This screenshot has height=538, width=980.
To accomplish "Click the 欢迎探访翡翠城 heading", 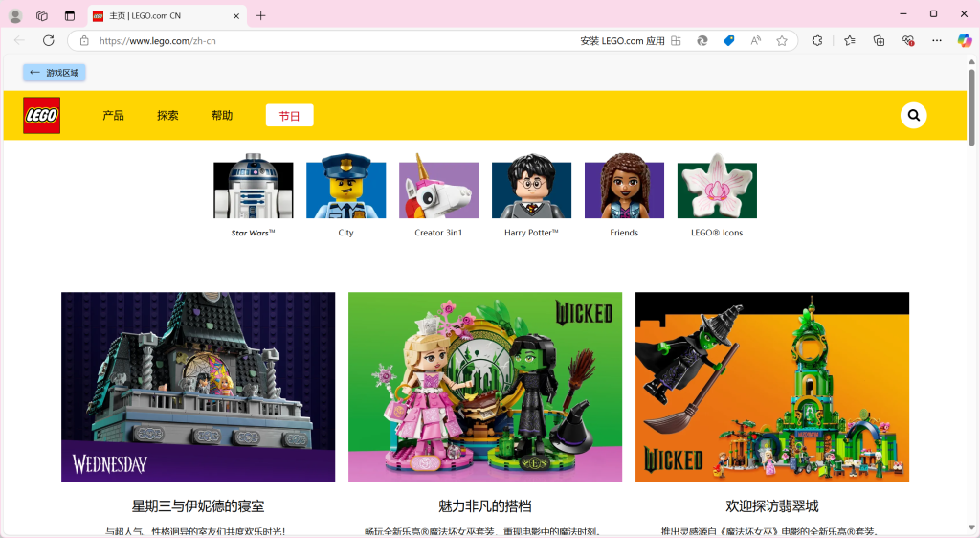I will [x=772, y=506].
